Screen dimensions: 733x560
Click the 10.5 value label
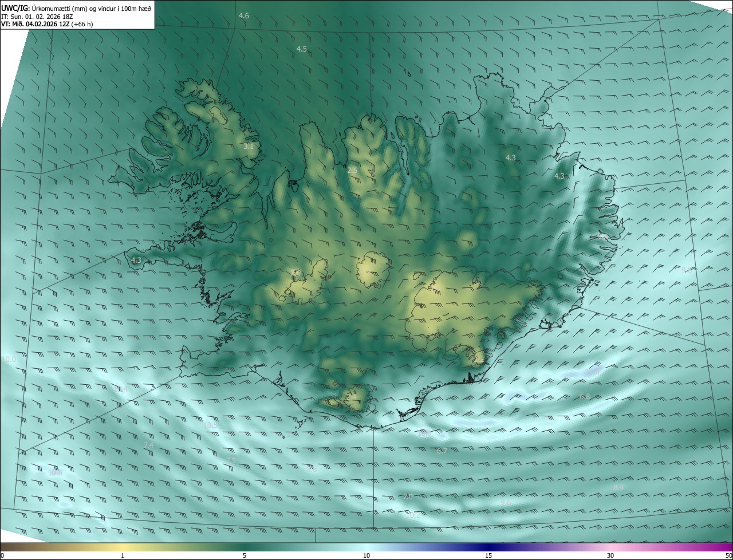tap(211, 425)
